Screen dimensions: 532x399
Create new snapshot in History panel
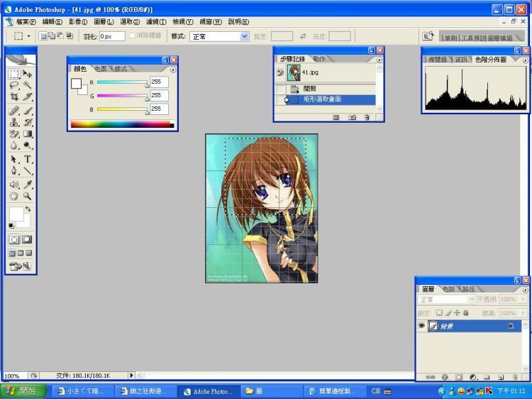352,117
